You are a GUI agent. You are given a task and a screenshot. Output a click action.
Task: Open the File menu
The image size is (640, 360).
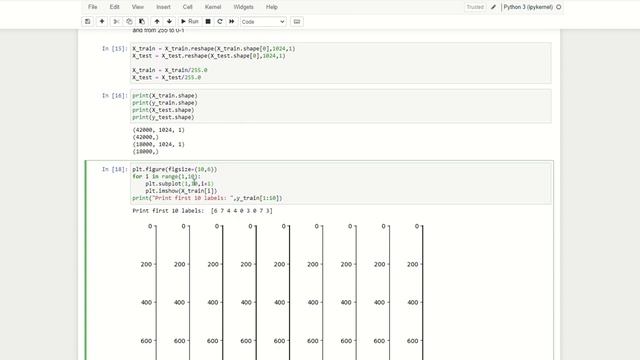click(93, 7)
